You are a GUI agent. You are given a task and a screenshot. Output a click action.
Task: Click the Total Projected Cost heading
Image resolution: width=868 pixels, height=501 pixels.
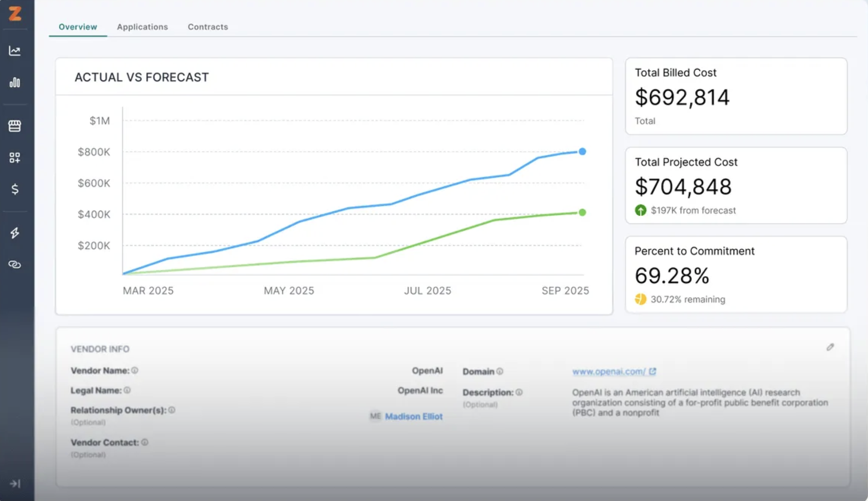686,162
